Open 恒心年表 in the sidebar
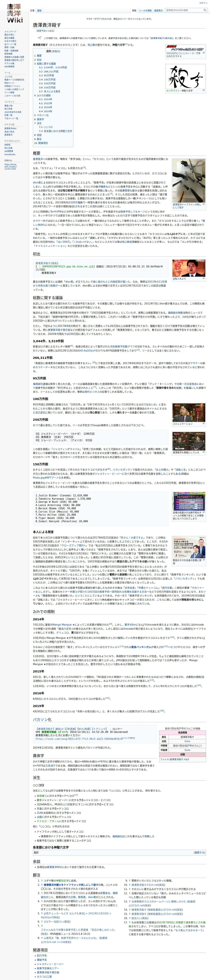The image size is (210, 980). 8,109
